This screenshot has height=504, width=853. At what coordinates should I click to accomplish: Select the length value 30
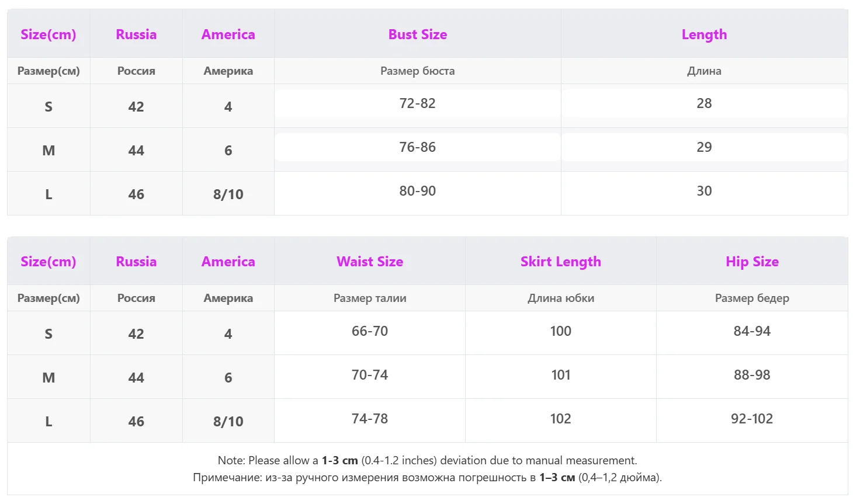(x=704, y=191)
